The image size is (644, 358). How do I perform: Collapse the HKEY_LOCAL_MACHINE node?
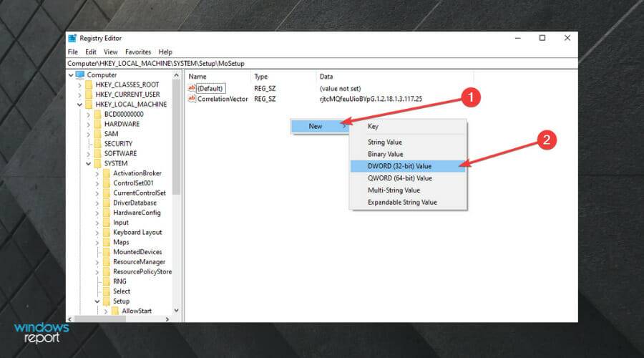pos(79,105)
